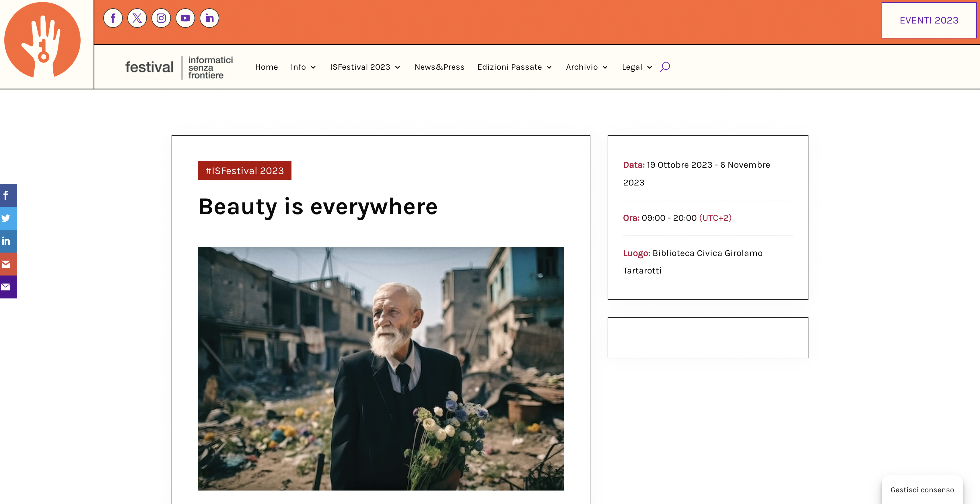Open the Archivio menu item
Screen dimensions: 980x504
click(582, 67)
